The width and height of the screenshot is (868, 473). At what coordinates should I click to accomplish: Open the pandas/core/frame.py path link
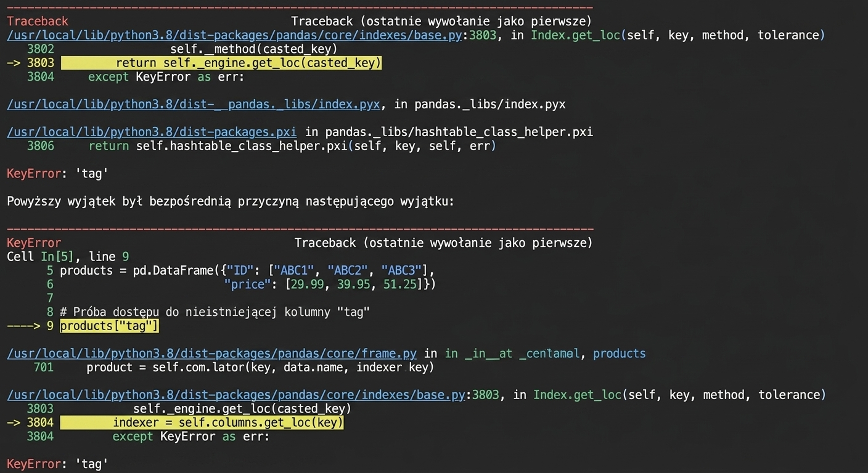[211, 354]
